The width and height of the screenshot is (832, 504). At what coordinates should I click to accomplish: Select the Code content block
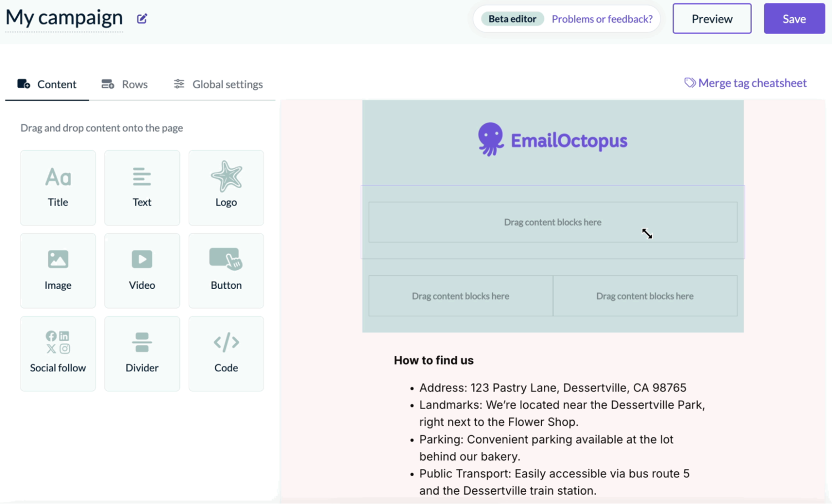click(x=226, y=354)
